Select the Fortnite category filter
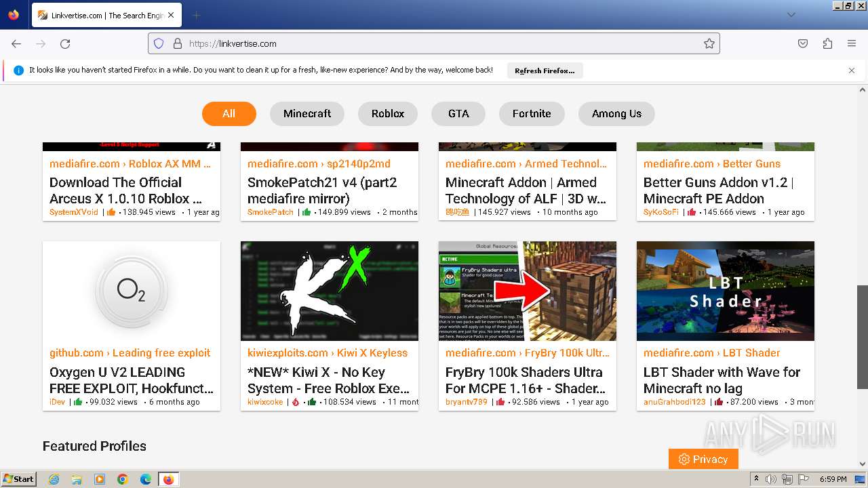Screen dimensions: 868x488 [x=532, y=114]
